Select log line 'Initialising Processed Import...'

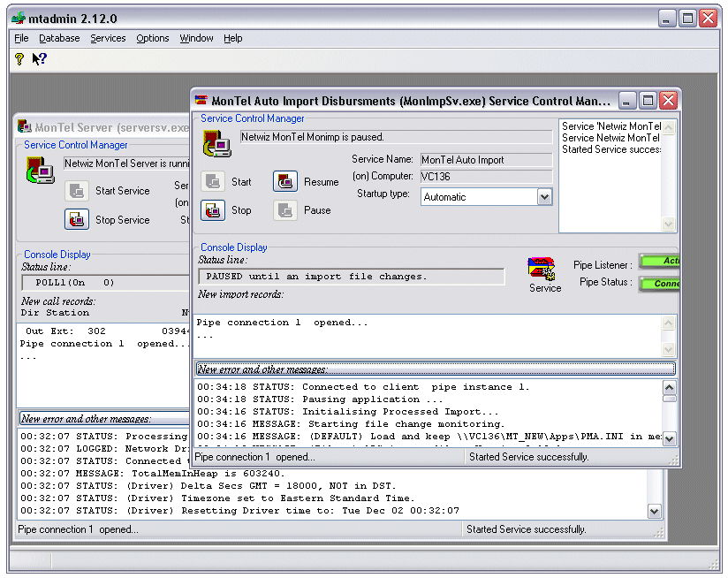(348, 412)
